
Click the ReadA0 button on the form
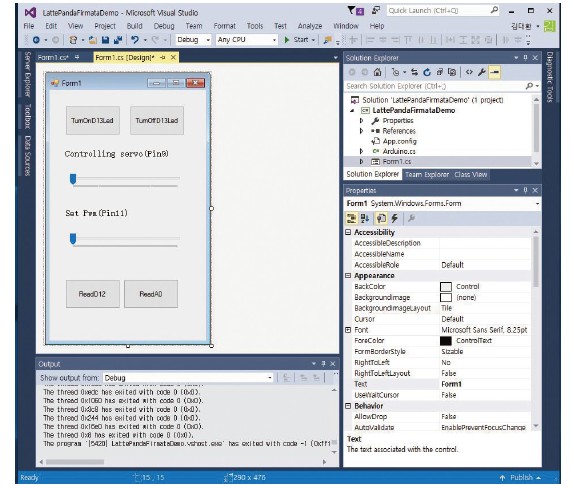pyautogui.click(x=151, y=294)
